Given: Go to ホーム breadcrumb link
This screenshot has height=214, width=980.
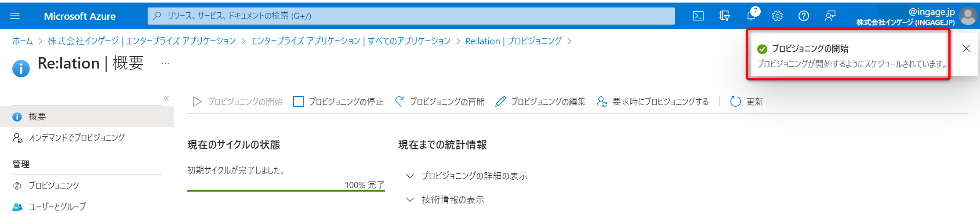Looking at the screenshot, I should [x=22, y=41].
